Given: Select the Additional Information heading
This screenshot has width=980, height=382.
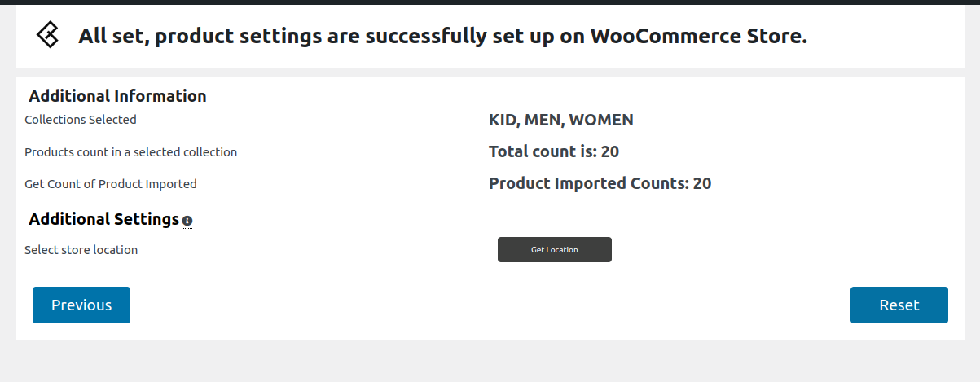Looking at the screenshot, I should click(117, 96).
